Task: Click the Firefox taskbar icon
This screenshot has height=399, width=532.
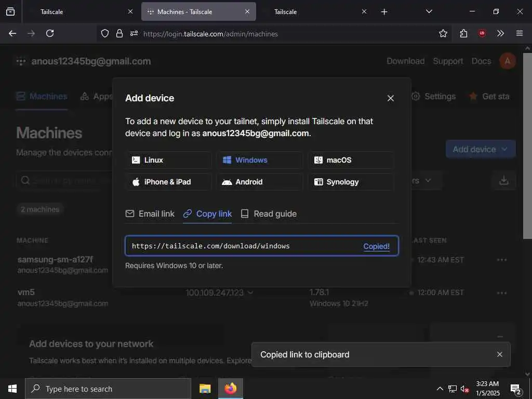Action: [230, 389]
